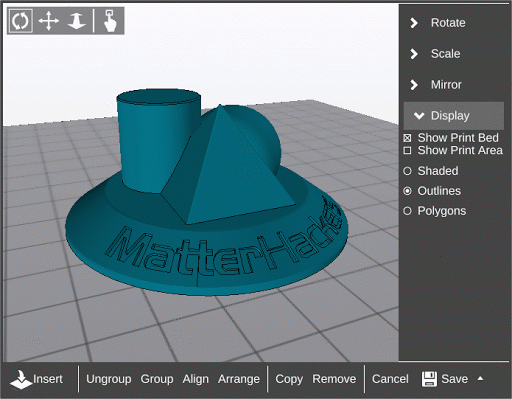Enable Show Print Area checkbox
This screenshot has height=399, width=512.
click(407, 150)
